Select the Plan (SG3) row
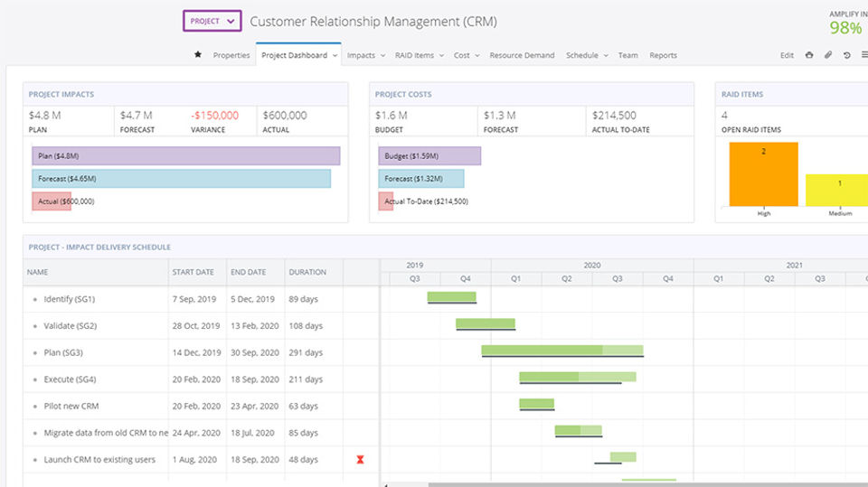The width and height of the screenshot is (868, 487). (x=201, y=352)
